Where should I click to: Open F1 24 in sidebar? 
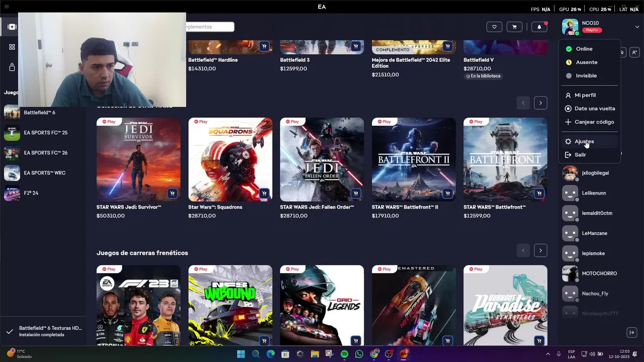point(43,193)
